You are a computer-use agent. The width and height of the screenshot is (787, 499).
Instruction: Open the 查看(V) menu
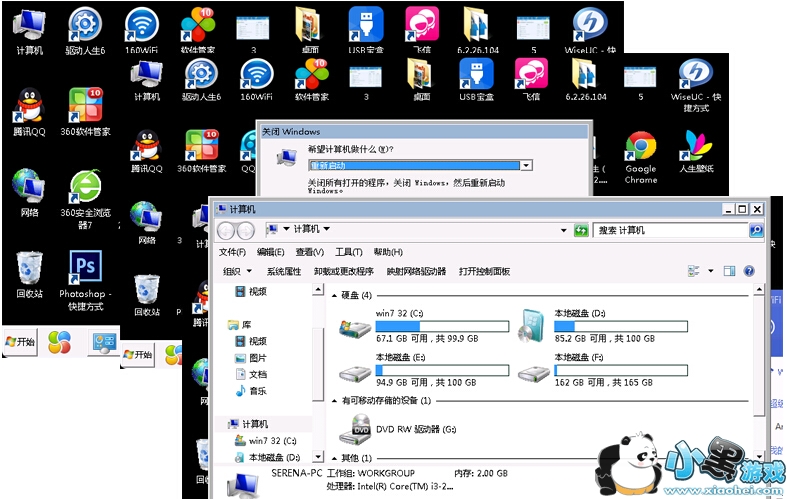coord(310,252)
